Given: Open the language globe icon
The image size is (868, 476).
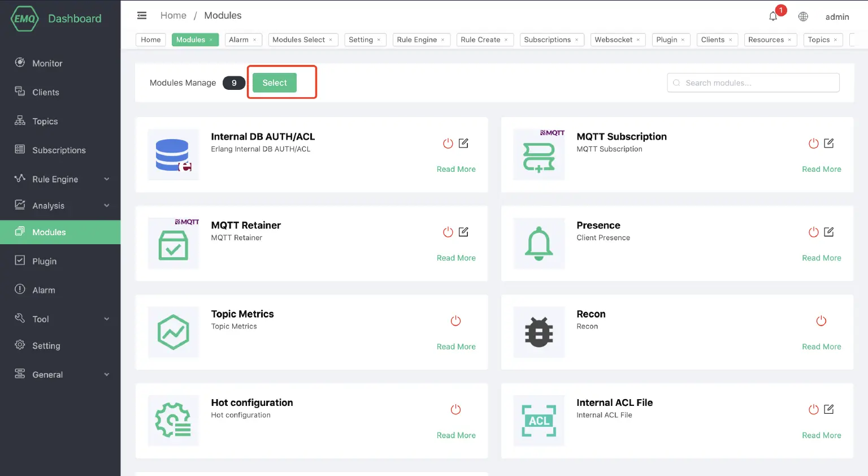Looking at the screenshot, I should [803, 16].
